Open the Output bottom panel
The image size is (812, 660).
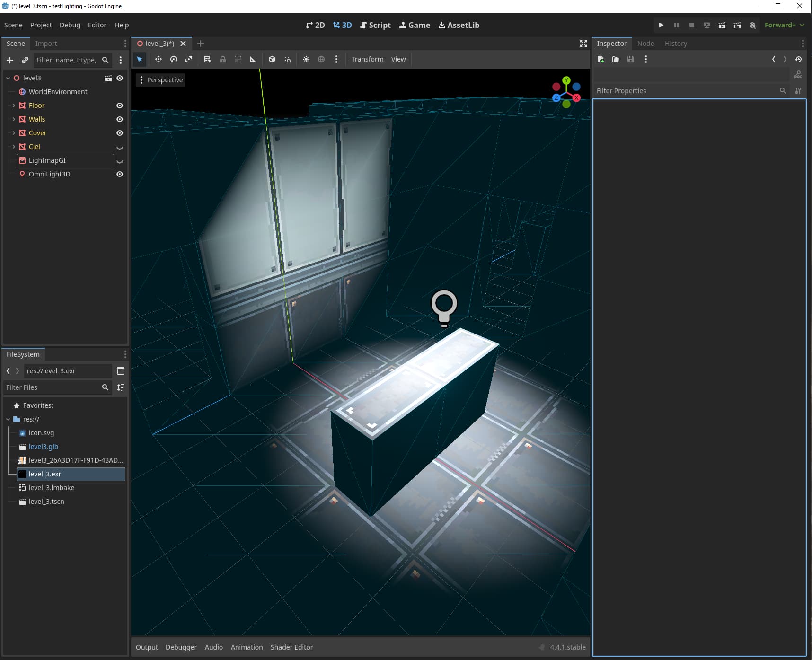[x=147, y=647]
